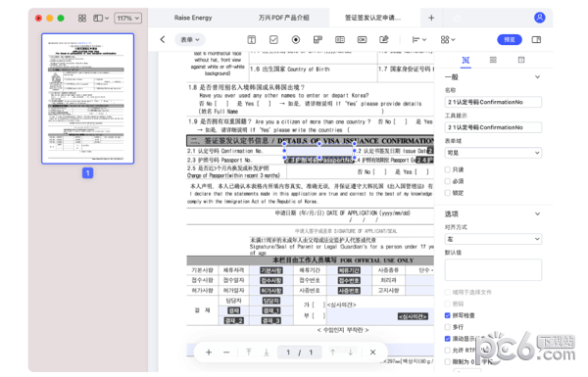Select the selected 2.1 Confirmation No. field box
This screenshot has width=588, height=377.
click(319, 151)
